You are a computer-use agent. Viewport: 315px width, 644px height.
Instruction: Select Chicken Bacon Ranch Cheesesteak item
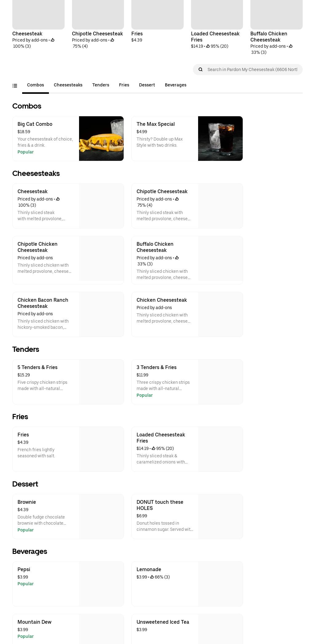coord(68,314)
